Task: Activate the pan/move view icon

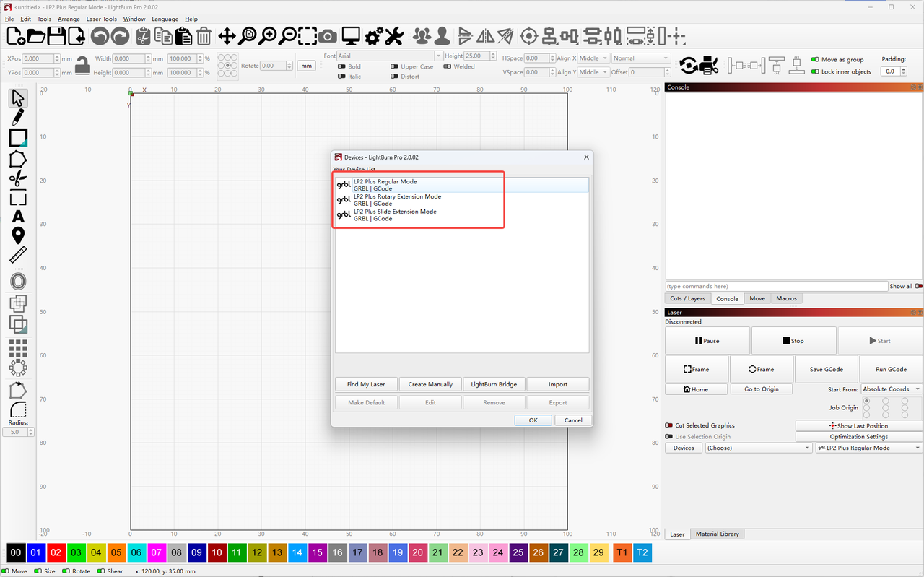Action: 227,36
